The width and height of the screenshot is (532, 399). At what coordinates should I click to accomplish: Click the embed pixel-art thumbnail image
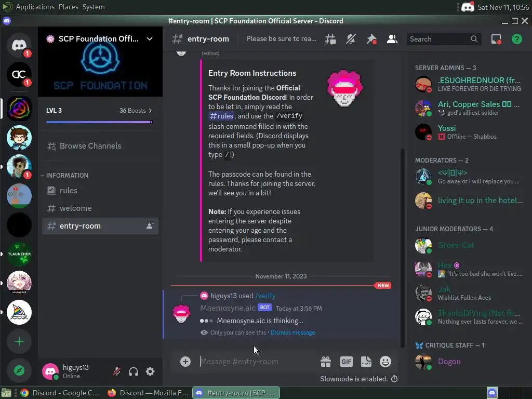click(345, 88)
